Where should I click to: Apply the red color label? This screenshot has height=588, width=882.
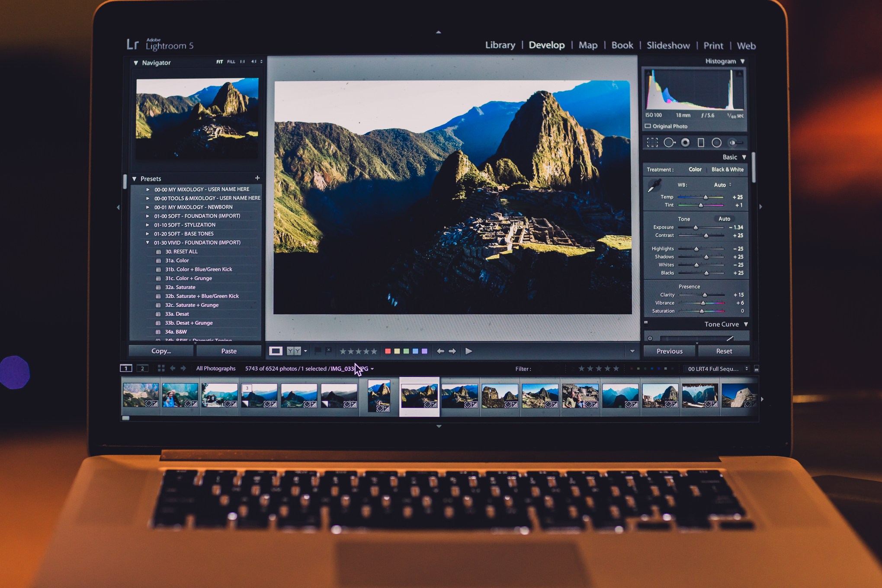(x=388, y=351)
